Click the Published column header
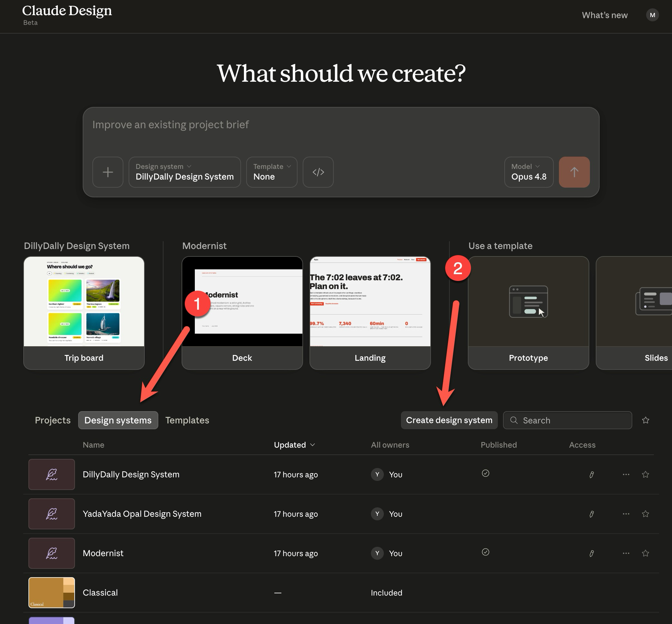The height and width of the screenshot is (624, 672). coord(499,445)
